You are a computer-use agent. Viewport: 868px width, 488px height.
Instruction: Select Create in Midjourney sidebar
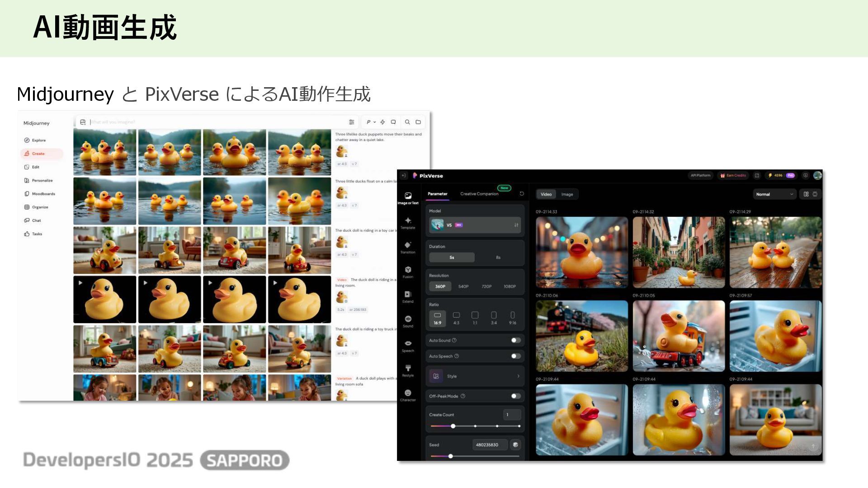coord(41,154)
